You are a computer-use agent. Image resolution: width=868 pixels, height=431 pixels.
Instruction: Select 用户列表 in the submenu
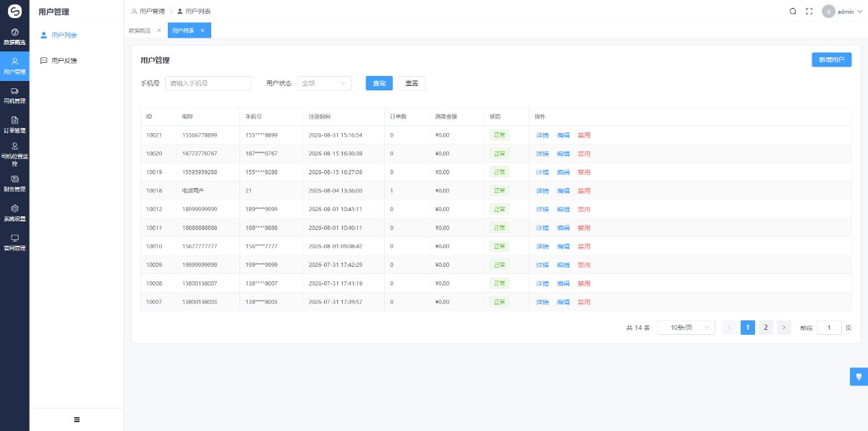77,35
